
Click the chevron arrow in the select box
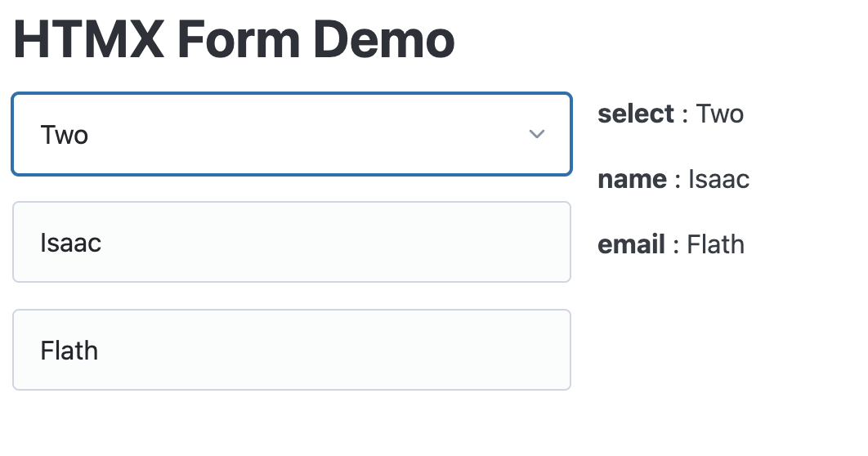(536, 134)
